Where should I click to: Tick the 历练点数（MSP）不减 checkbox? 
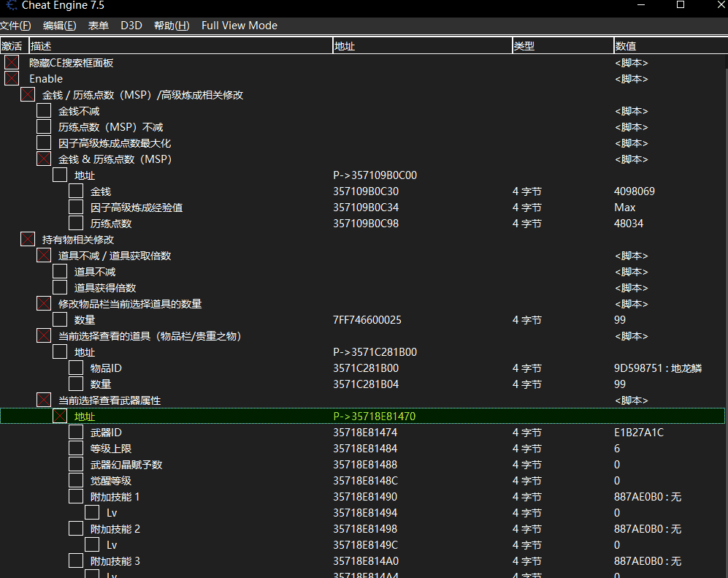click(x=44, y=127)
